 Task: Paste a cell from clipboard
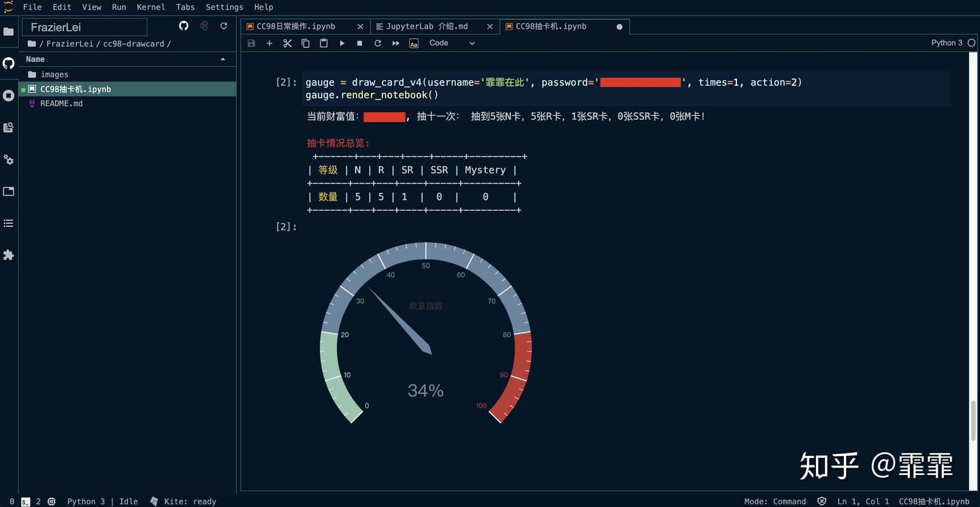point(323,42)
